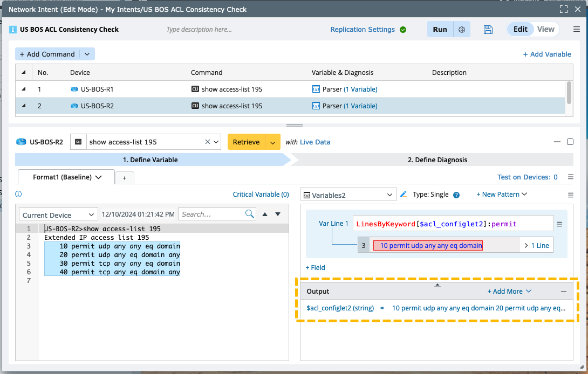Image resolution: width=588 pixels, height=374 pixels.
Task: Click the command table vertical scrollbar
Action: click(x=568, y=92)
